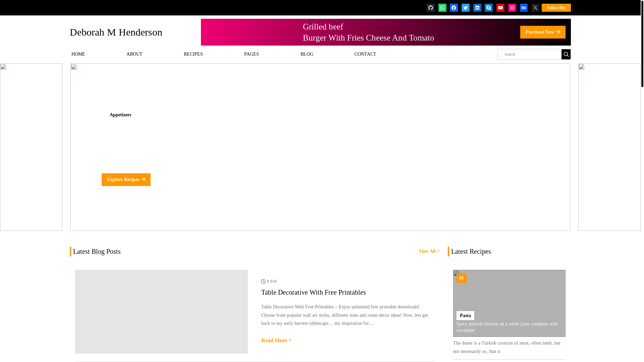Click the Subscribe button
The height and width of the screenshot is (362, 644).
(x=556, y=8)
